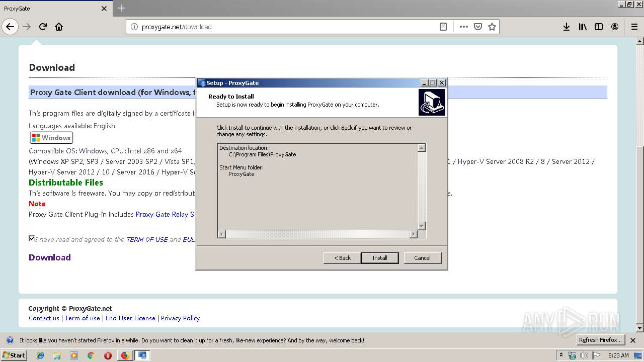Open a new browser tab
This screenshot has width=644, height=362.
[x=121, y=8]
